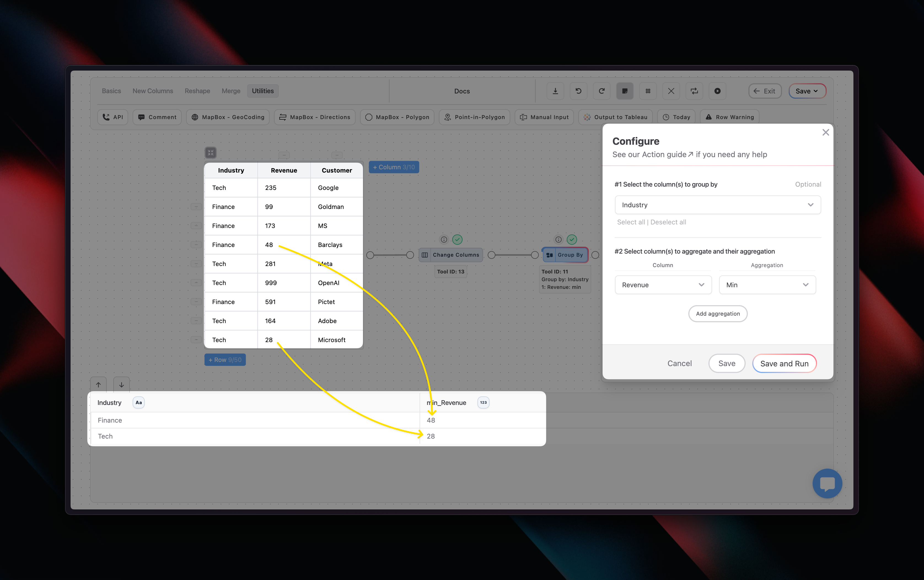
Task: Remove the Customer column via minus button
Action: point(337,155)
